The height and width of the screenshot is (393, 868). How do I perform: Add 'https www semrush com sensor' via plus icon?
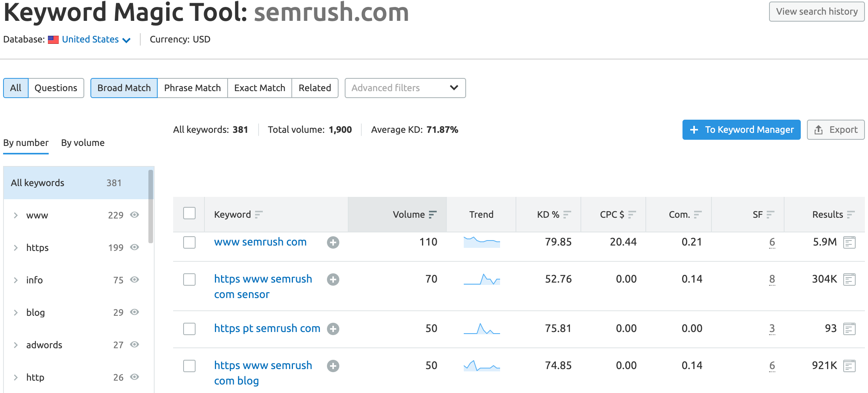click(333, 280)
